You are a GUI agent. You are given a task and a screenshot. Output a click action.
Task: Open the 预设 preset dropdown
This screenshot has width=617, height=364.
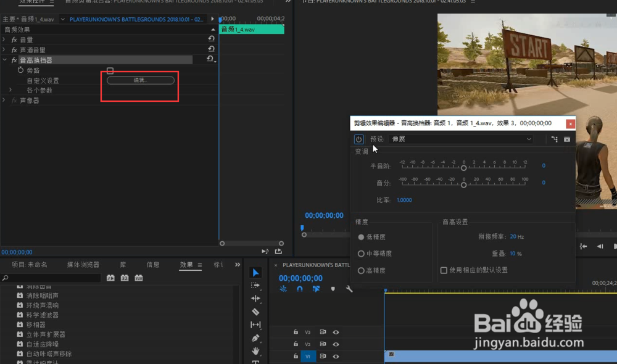tap(461, 139)
